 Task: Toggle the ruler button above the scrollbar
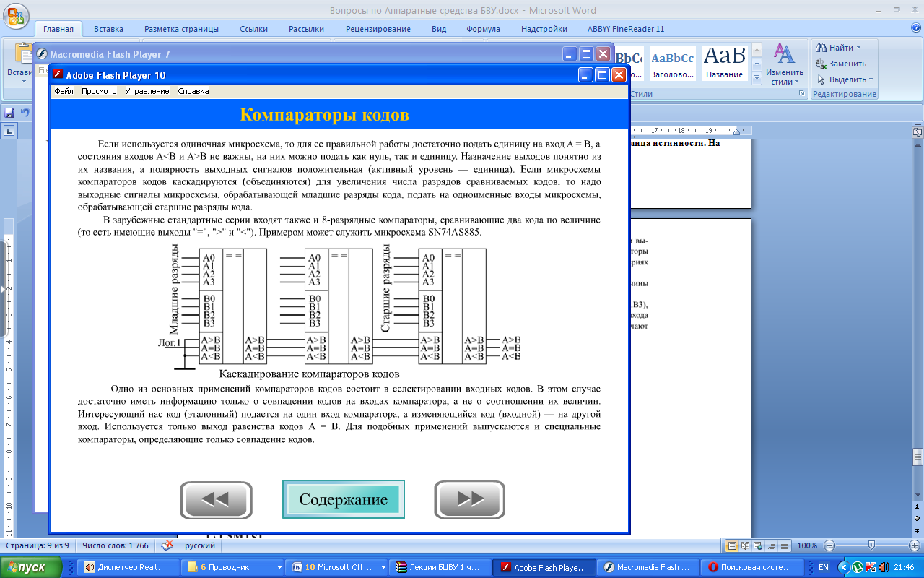tap(918, 131)
